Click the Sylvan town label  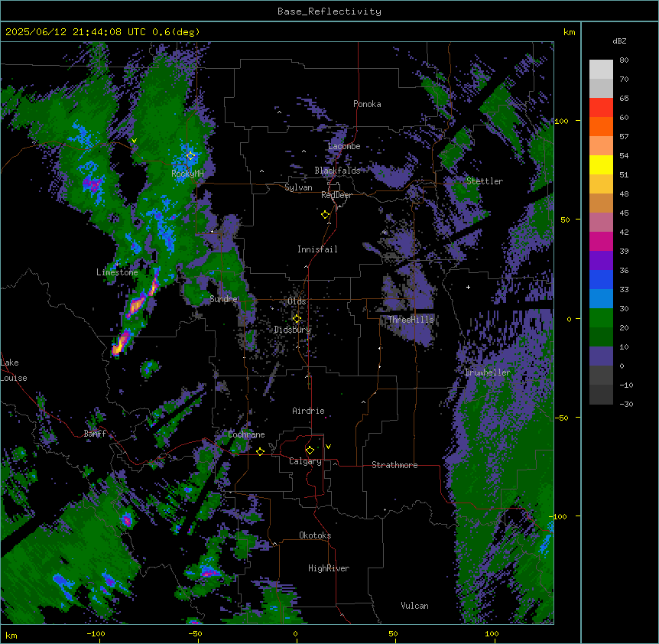coord(298,187)
